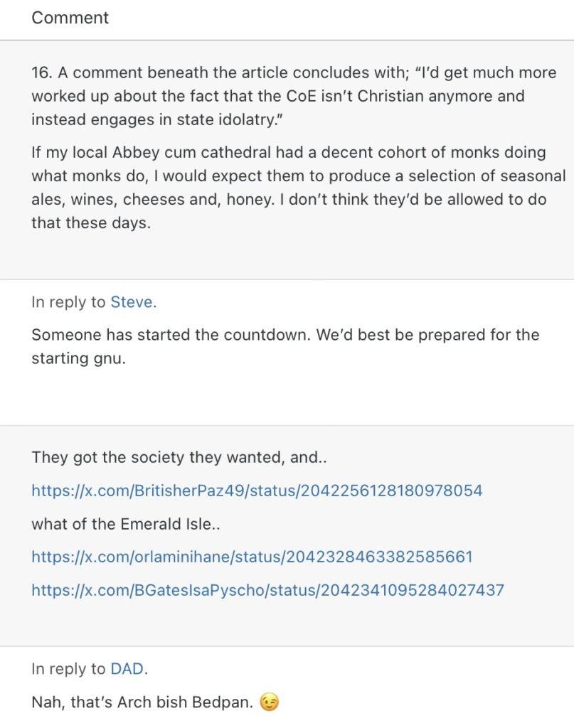Click "Nah, that's Arch bish" text
Screen dimensions: 574x728
pos(107,703)
